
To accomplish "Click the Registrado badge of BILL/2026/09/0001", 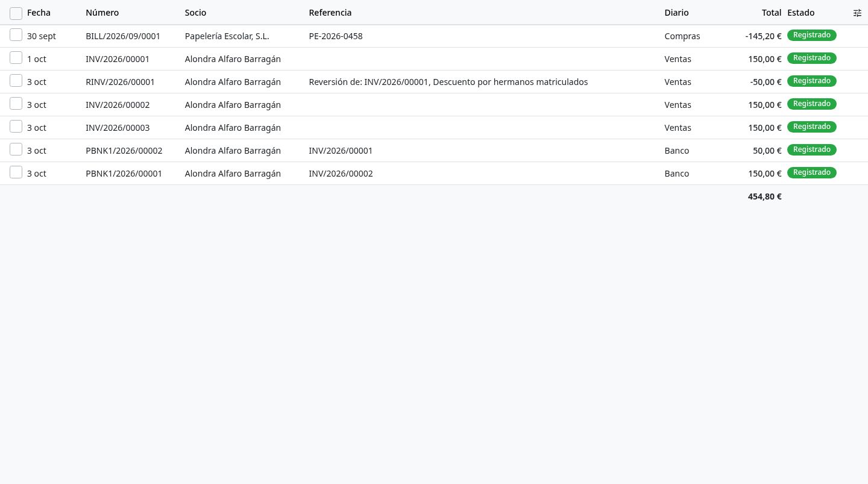I will (x=811, y=35).
